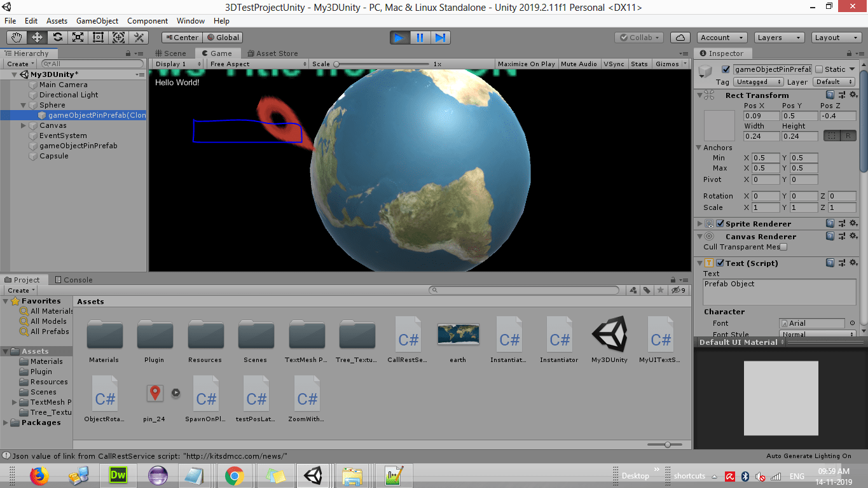Viewport: 868px width, 488px height.
Task: Select the Rotate tool
Action: coord(57,38)
